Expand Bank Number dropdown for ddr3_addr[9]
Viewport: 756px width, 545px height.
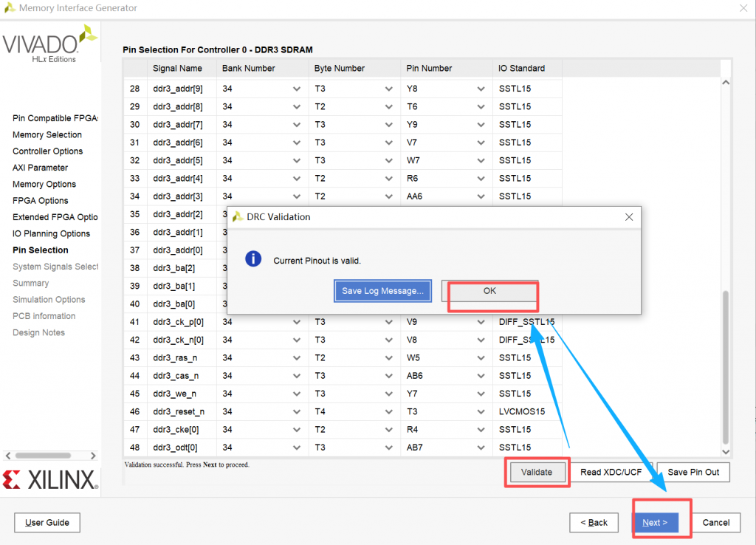click(x=296, y=89)
